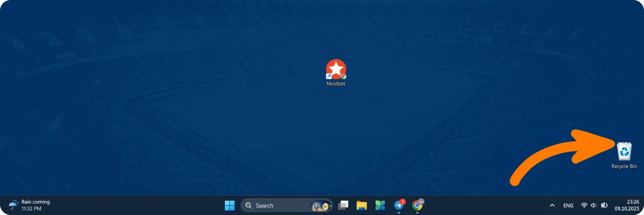Click the Wi-Fi network tray icon
The image size is (644, 215).
(584, 206)
